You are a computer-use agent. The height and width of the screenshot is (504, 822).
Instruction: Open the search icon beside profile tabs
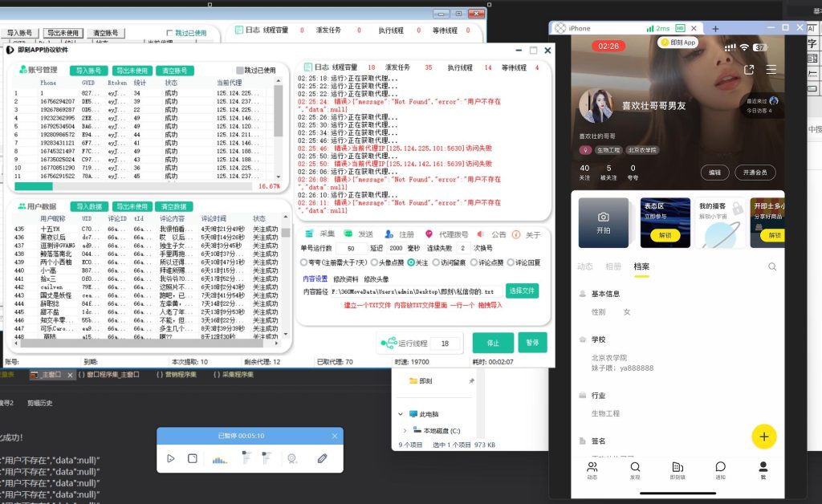tap(772, 266)
